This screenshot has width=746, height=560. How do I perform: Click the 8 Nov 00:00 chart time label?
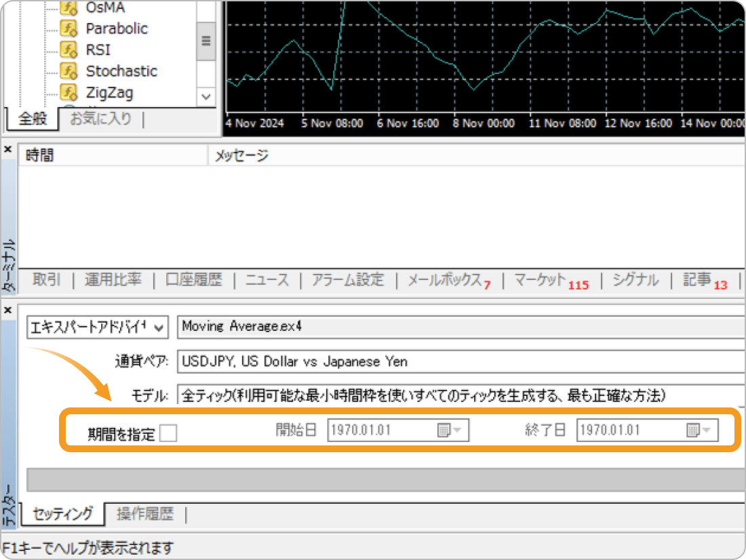[484, 123]
